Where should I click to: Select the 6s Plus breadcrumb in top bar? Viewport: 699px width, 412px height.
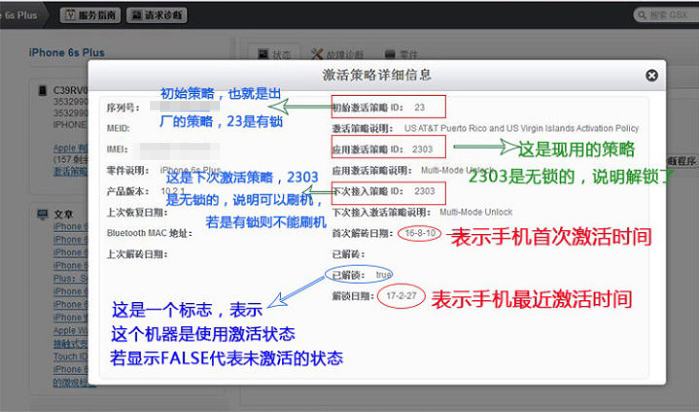[x=21, y=15]
